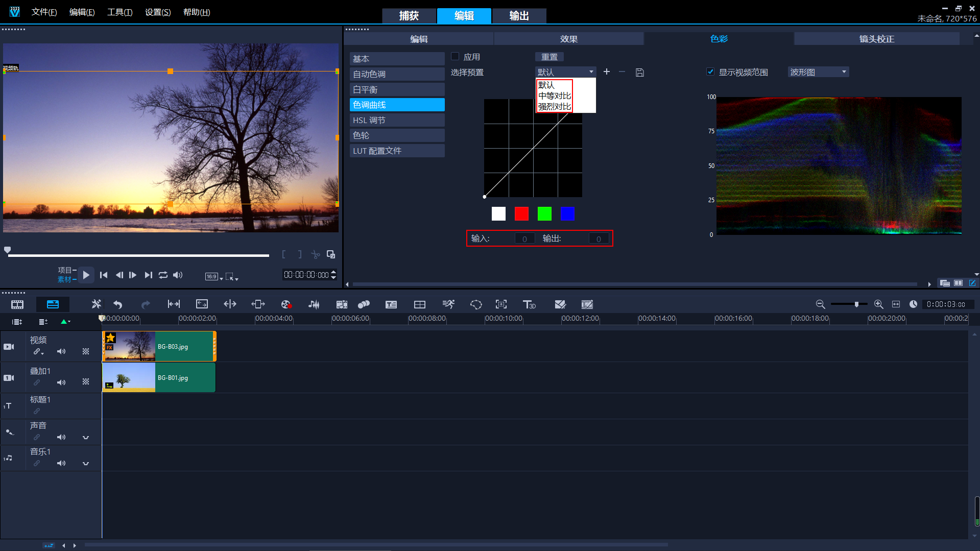The height and width of the screenshot is (551, 980).
Task: Click the last timeline toolbar icon
Action: (x=587, y=304)
